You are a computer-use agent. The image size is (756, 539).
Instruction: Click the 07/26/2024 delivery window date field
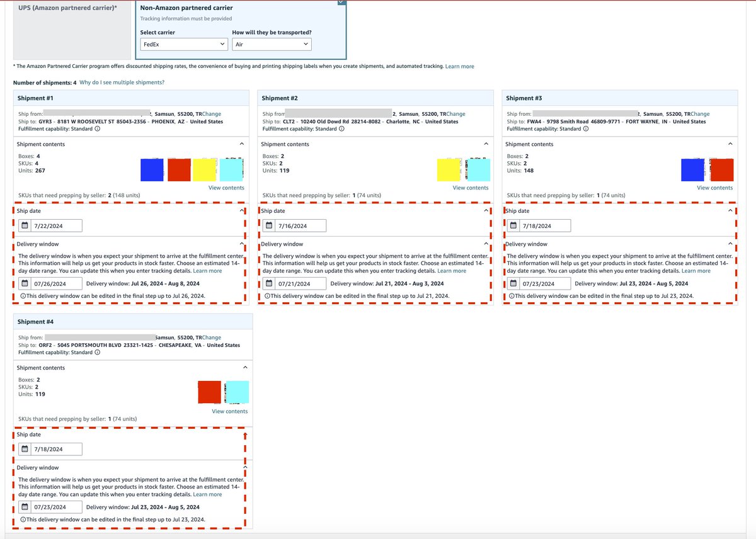pyautogui.click(x=50, y=283)
